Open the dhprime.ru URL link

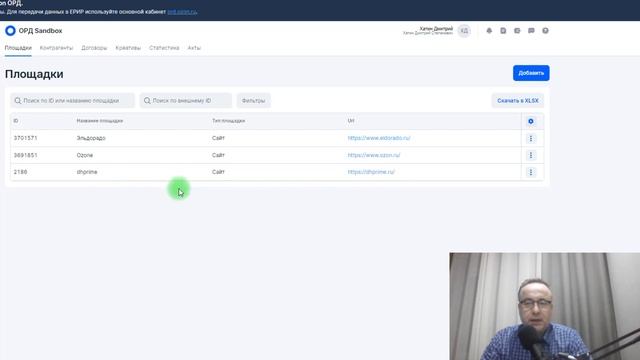371,172
